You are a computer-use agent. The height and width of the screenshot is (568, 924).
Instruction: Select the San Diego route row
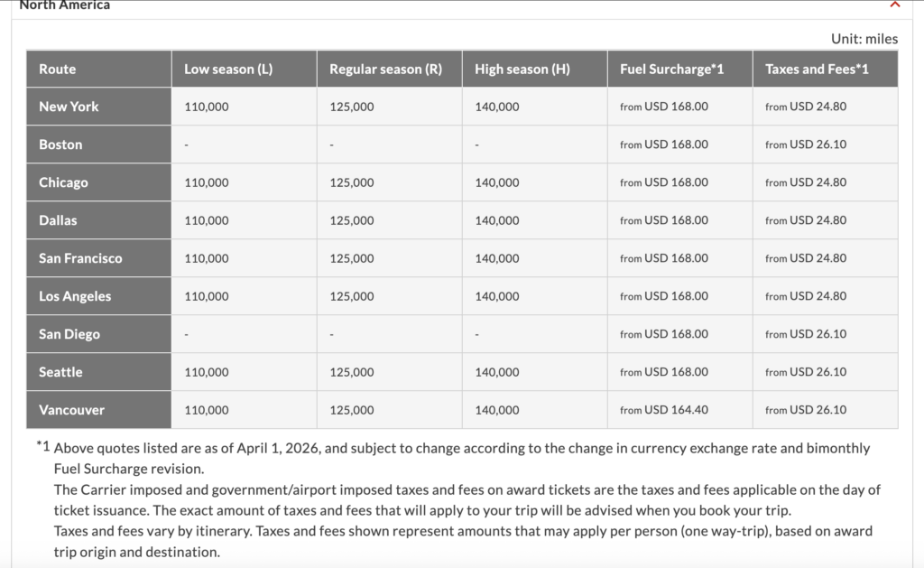point(69,333)
